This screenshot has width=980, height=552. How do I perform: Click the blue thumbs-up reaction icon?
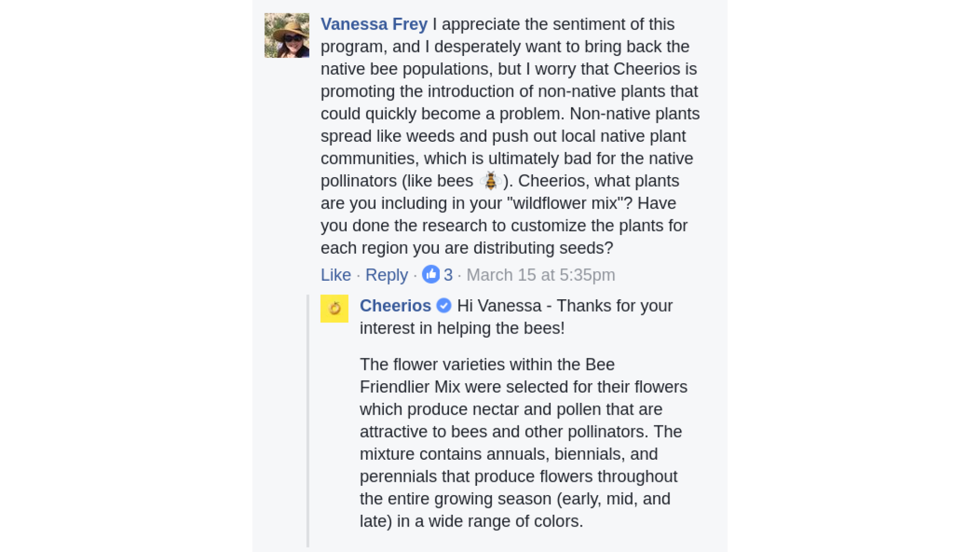(430, 274)
